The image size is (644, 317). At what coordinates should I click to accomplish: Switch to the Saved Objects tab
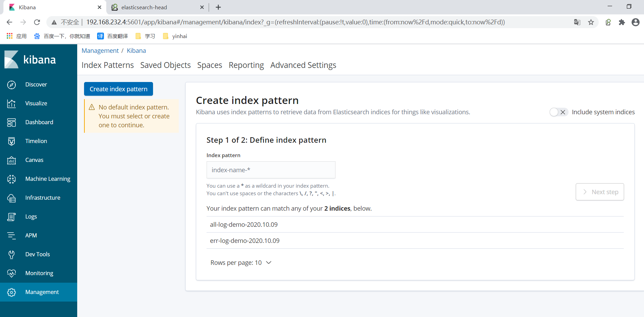(165, 65)
